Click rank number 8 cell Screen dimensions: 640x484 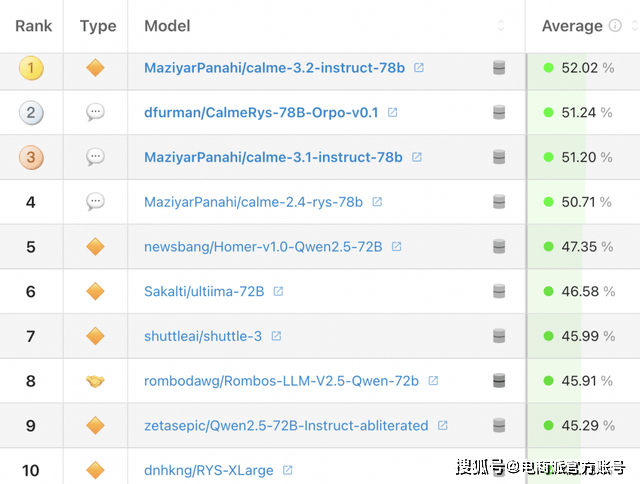[31, 381]
